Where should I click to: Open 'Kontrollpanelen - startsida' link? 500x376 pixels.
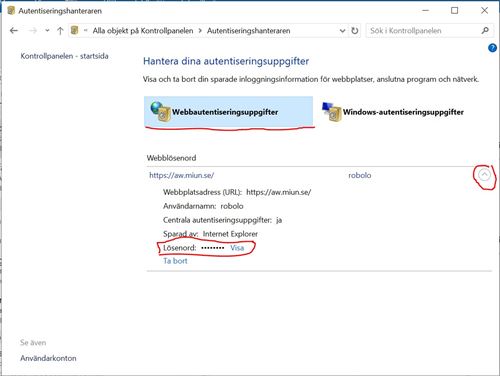(64, 56)
